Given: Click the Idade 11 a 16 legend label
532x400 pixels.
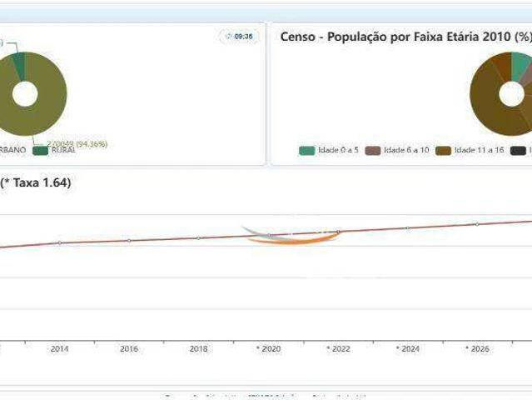Looking at the screenshot, I should [x=479, y=150].
